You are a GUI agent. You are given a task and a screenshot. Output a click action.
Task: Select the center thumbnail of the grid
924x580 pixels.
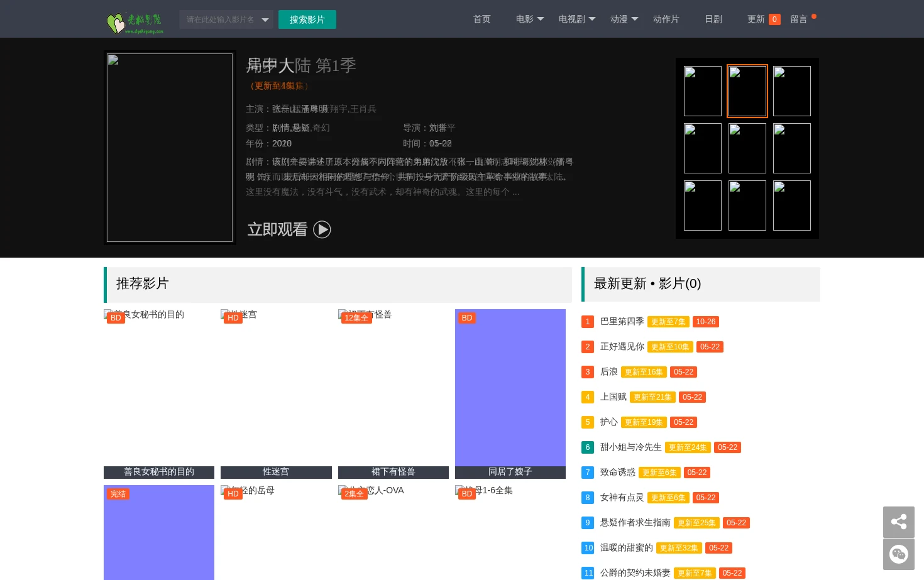(x=747, y=148)
